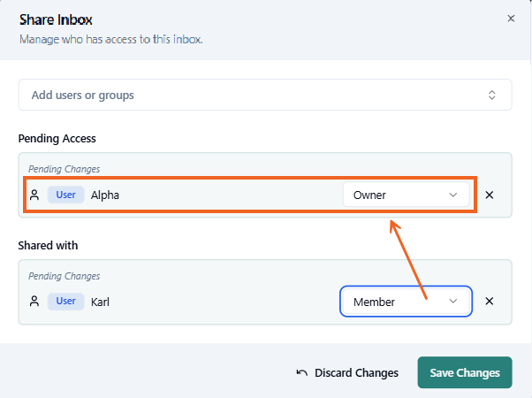Screen dimensions: 532x398
Task: Open the Member role dropdown for Karl
Action: click(x=405, y=302)
